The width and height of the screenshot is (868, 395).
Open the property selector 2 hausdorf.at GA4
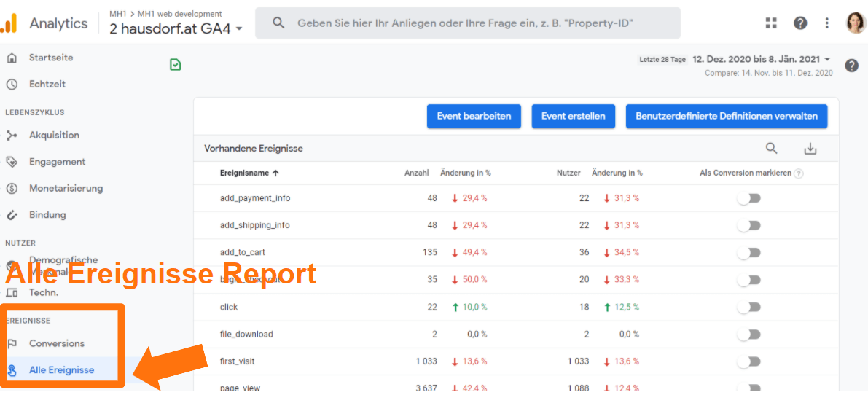(176, 28)
